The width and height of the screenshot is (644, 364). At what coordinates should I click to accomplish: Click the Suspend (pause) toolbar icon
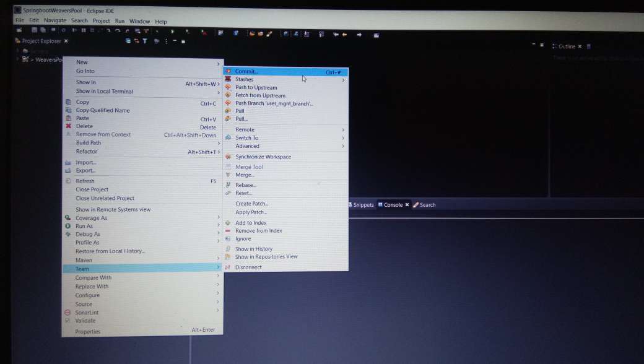pos(84,30)
